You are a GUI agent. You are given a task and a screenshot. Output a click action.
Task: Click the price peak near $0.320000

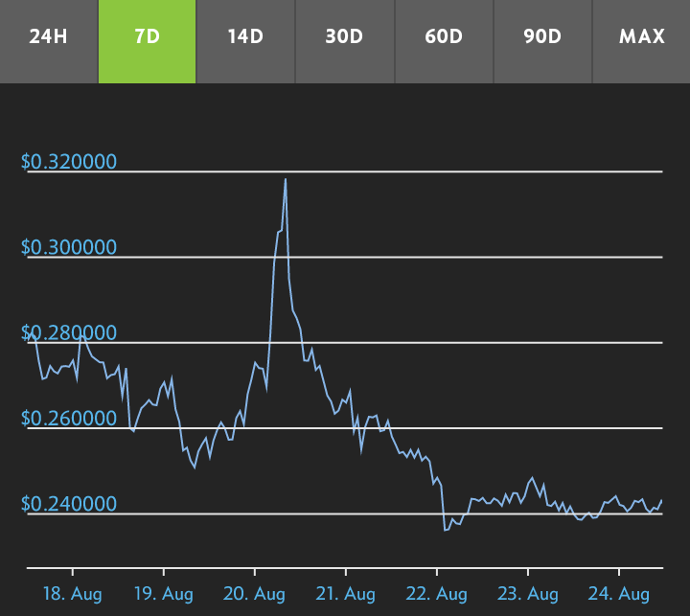click(286, 179)
